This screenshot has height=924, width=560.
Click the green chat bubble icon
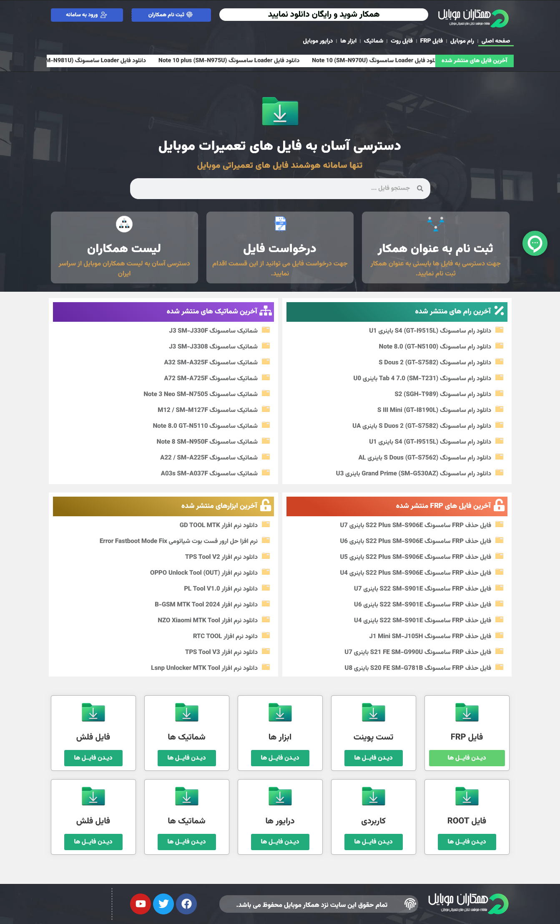point(535,243)
